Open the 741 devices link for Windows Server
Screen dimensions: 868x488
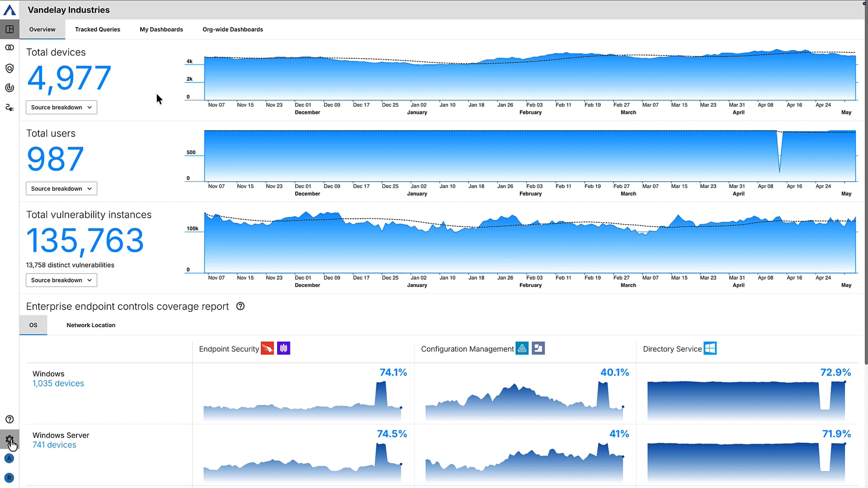click(54, 445)
